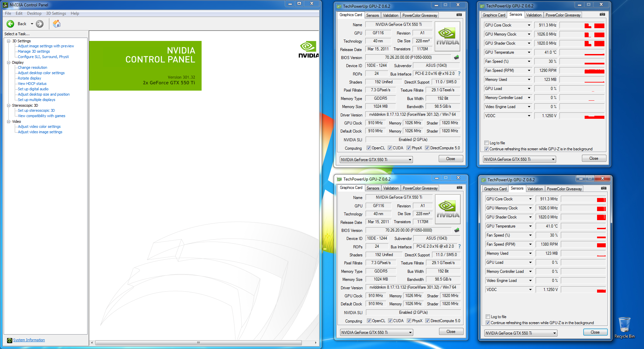
Task: Open PowerColor Giveaway tab in upper Sensors window
Action: (x=563, y=15)
